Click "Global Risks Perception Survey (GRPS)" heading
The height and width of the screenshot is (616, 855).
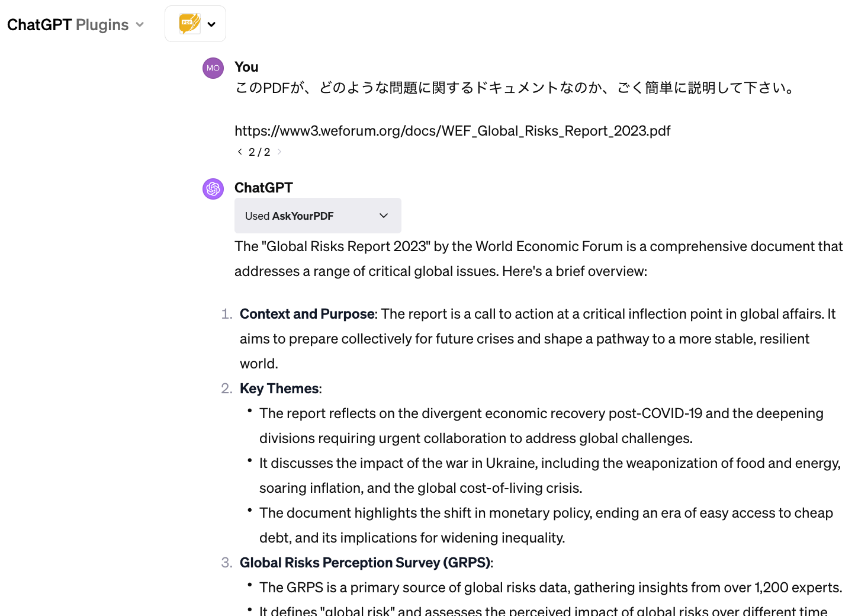(x=365, y=563)
